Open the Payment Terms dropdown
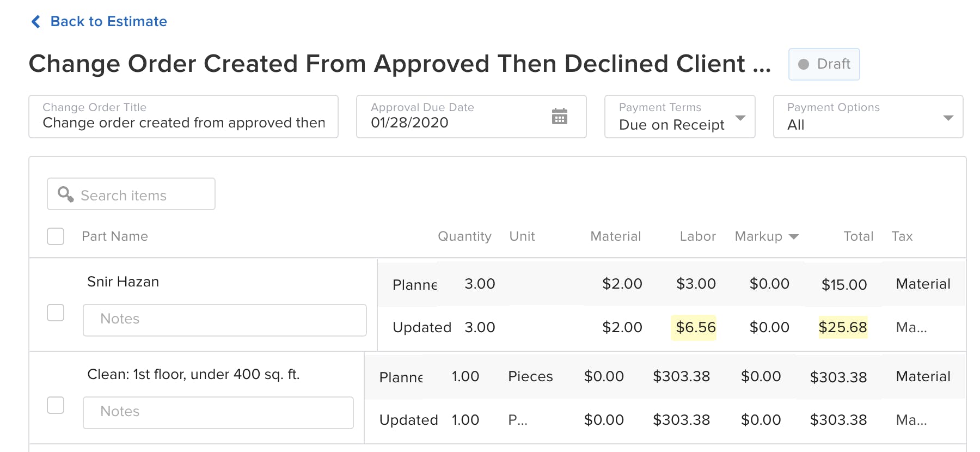This screenshot has height=452, width=980. pyautogui.click(x=742, y=117)
